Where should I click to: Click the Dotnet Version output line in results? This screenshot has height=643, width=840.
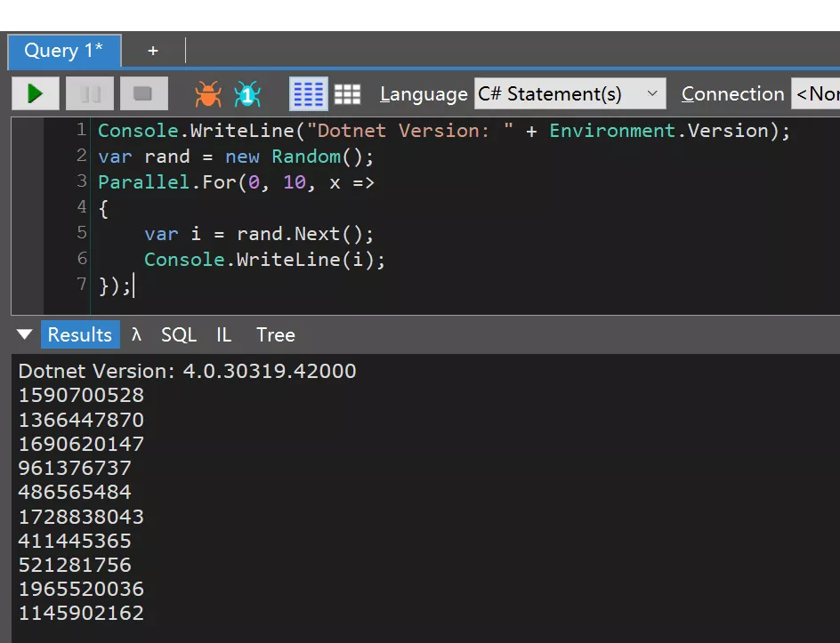point(187,371)
